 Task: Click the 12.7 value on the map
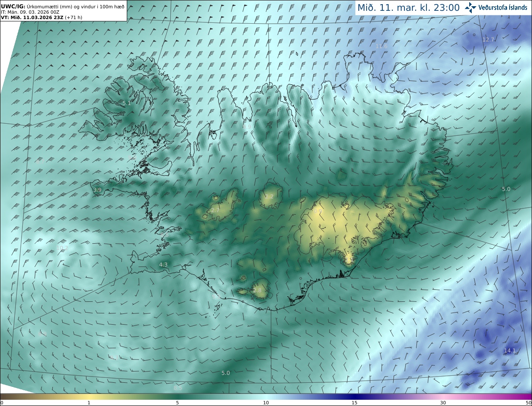click(x=488, y=39)
